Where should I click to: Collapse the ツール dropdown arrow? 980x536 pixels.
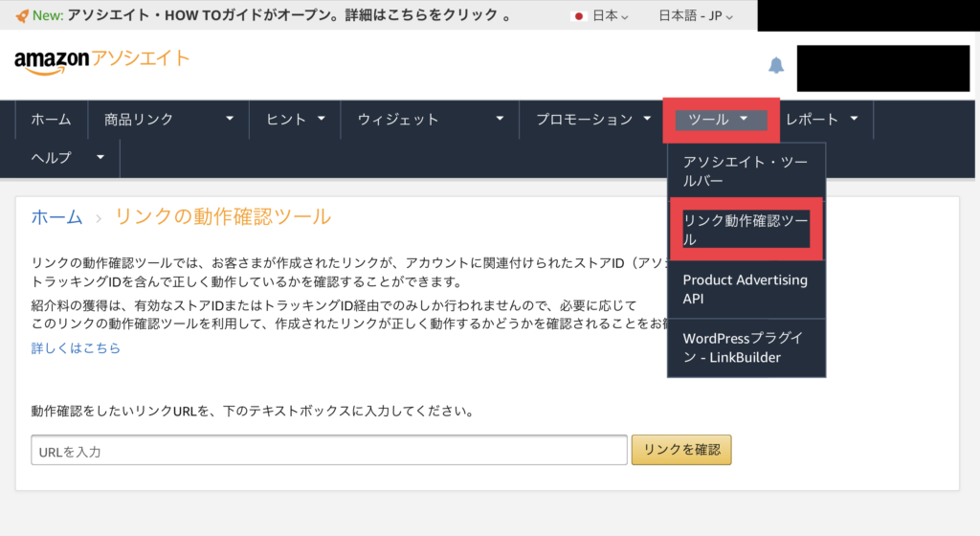pos(744,119)
